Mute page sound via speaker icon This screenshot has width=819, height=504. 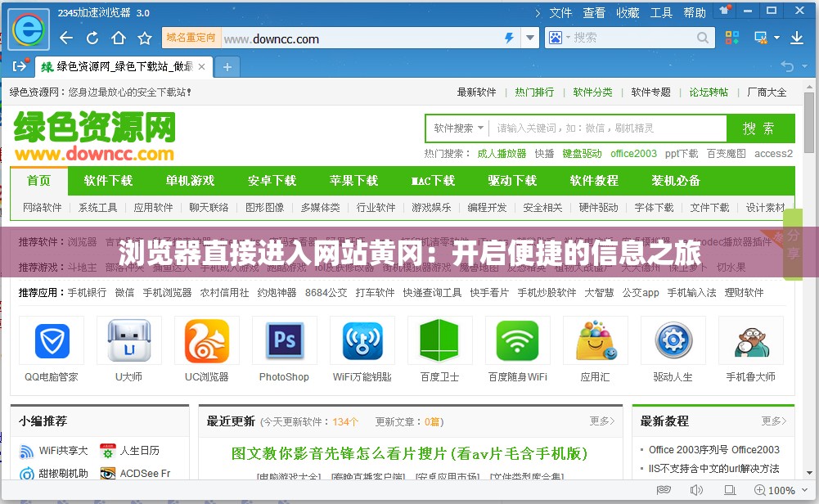coord(695,489)
